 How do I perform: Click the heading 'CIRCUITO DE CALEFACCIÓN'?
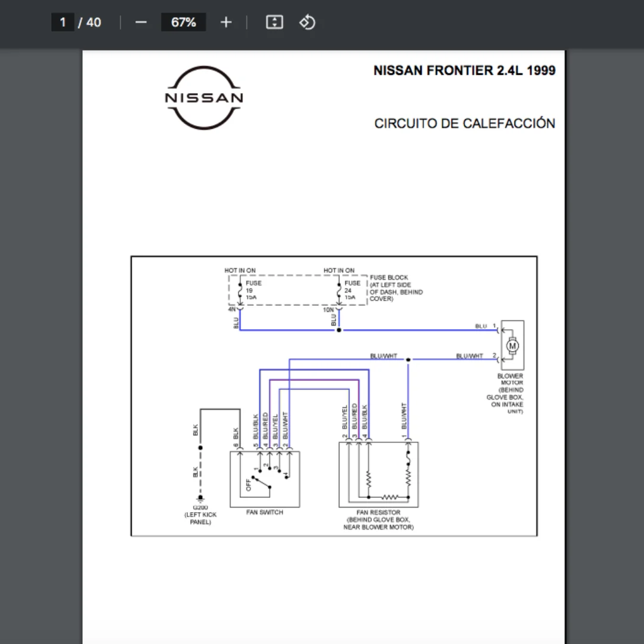[x=465, y=123]
